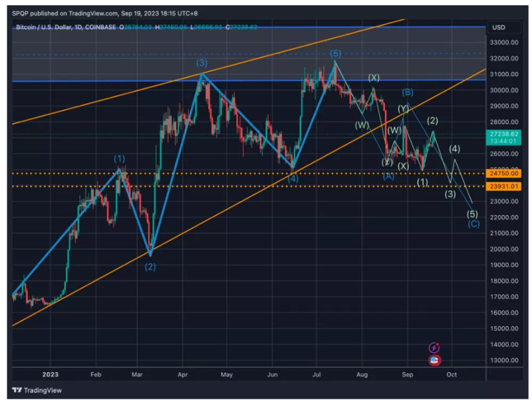The width and height of the screenshot is (532, 402).
Task: Click the blue (3) wave label
Action: tap(201, 63)
